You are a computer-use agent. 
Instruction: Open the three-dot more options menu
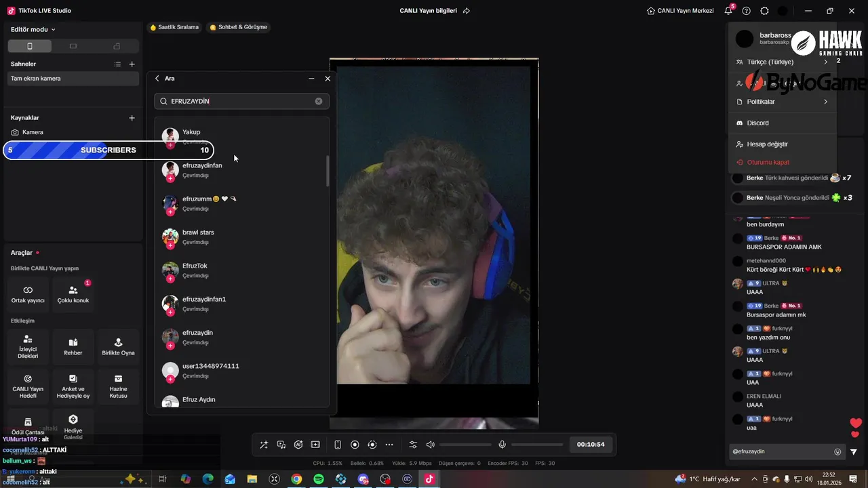pos(389,445)
